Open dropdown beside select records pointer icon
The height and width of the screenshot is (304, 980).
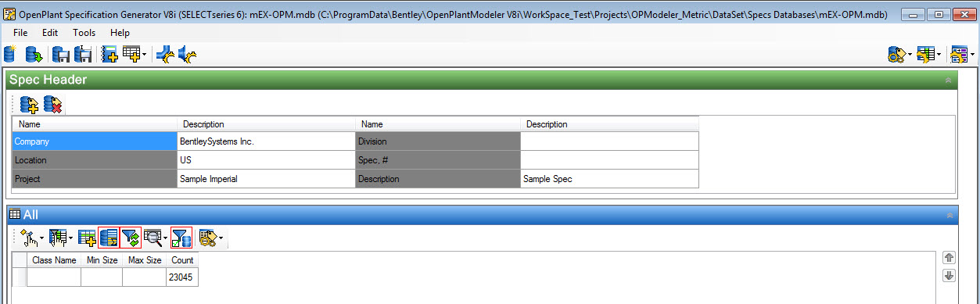[42, 237]
